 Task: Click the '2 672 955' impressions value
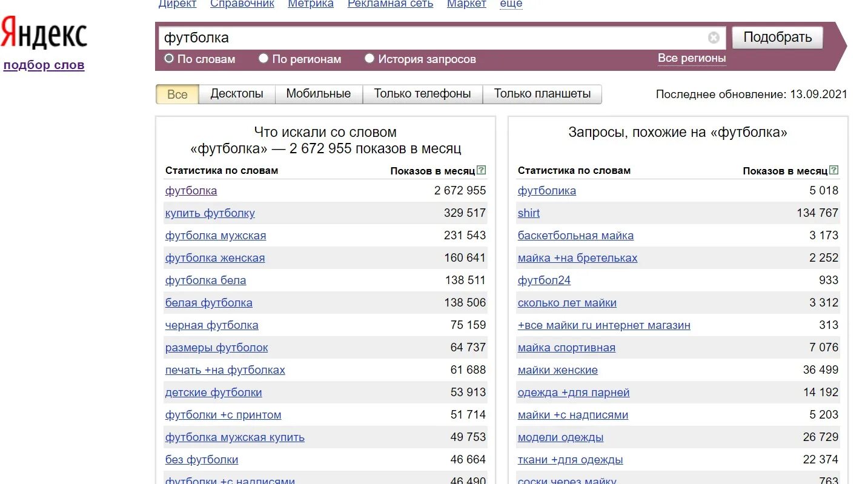pos(460,191)
